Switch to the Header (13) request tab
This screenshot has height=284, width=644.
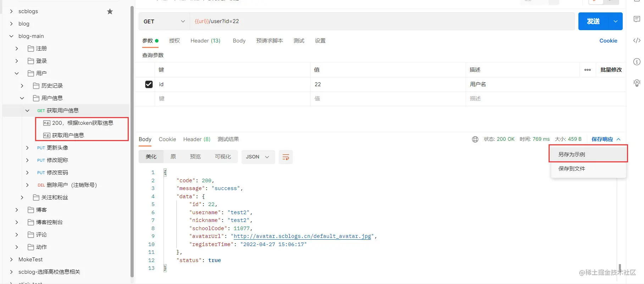pos(205,41)
